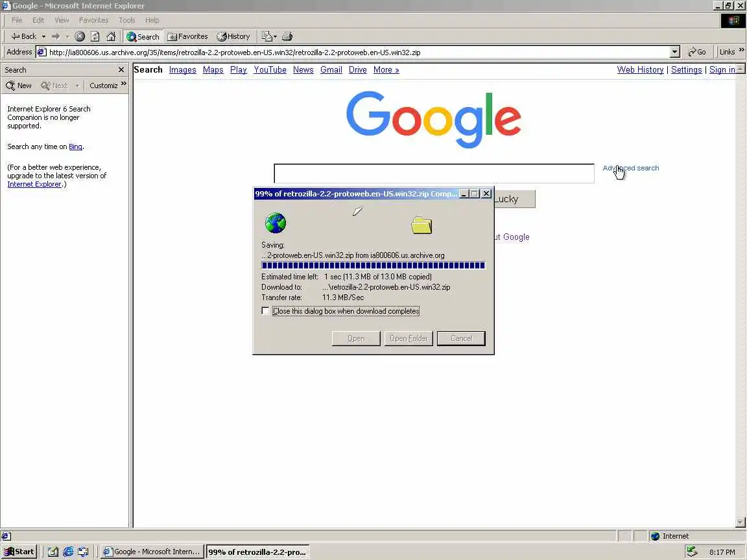Click the Print icon

(x=287, y=36)
